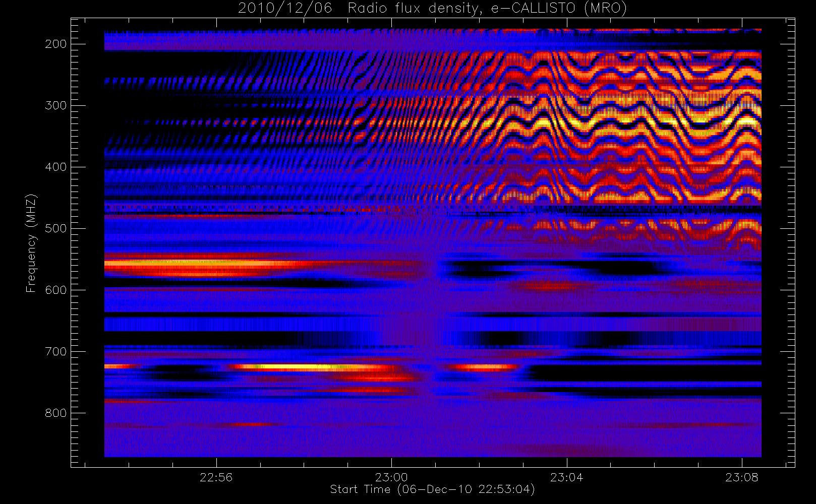The height and width of the screenshot is (504, 816).
Task: Click the plot title '2010/12/06 Radio flux density'
Action: (432, 8)
